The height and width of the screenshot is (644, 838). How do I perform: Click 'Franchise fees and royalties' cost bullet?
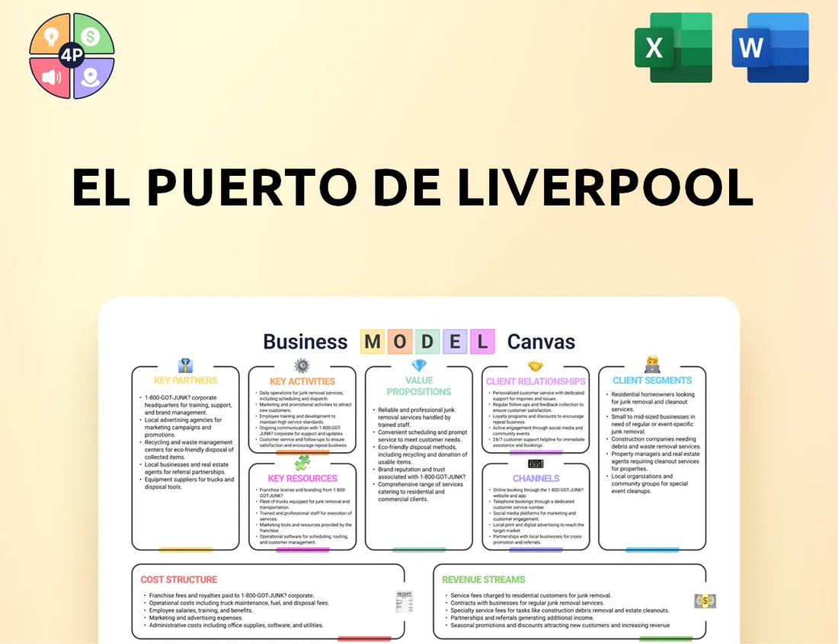tap(232, 595)
